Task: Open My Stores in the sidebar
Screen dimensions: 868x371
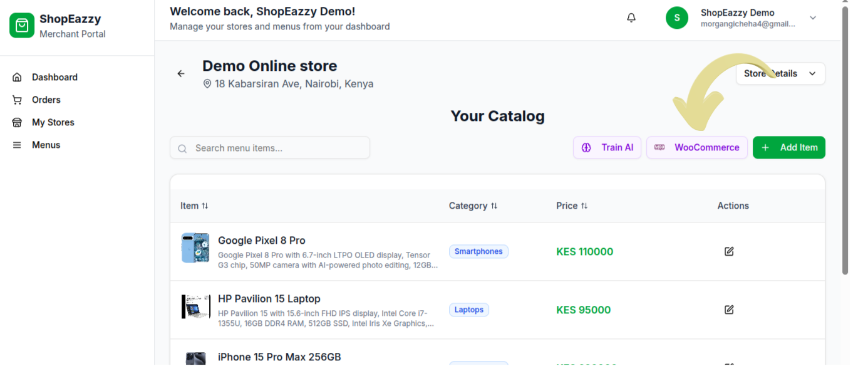Action: [x=53, y=122]
